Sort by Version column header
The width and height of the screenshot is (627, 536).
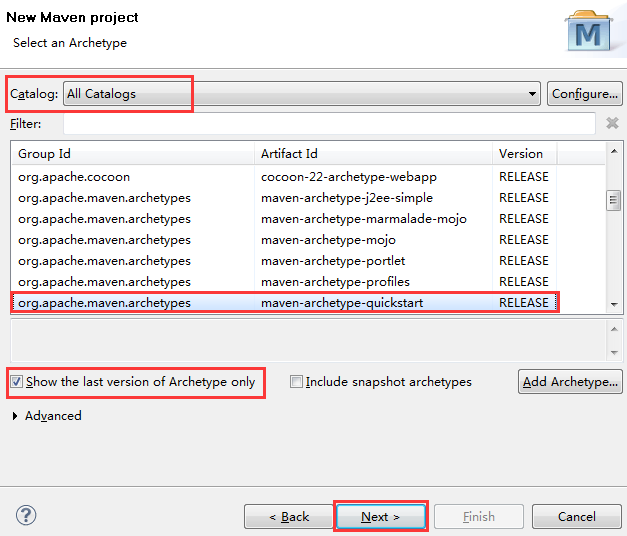(x=524, y=154)
